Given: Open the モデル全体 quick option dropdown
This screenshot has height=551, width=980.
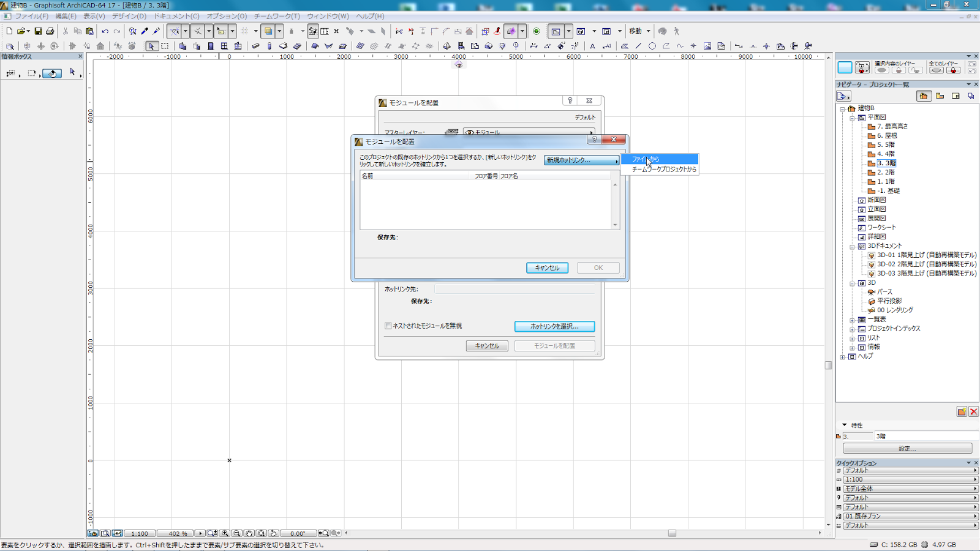Looking at the screenshot, I should (x=910, y=489).
